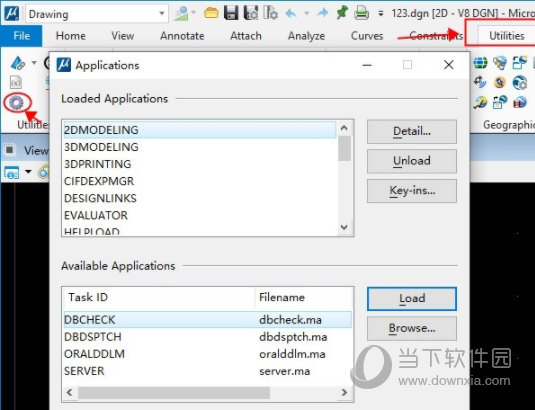Click the Redo arrow icon
This screenshot has width=535, height=410.
(322, 13)
